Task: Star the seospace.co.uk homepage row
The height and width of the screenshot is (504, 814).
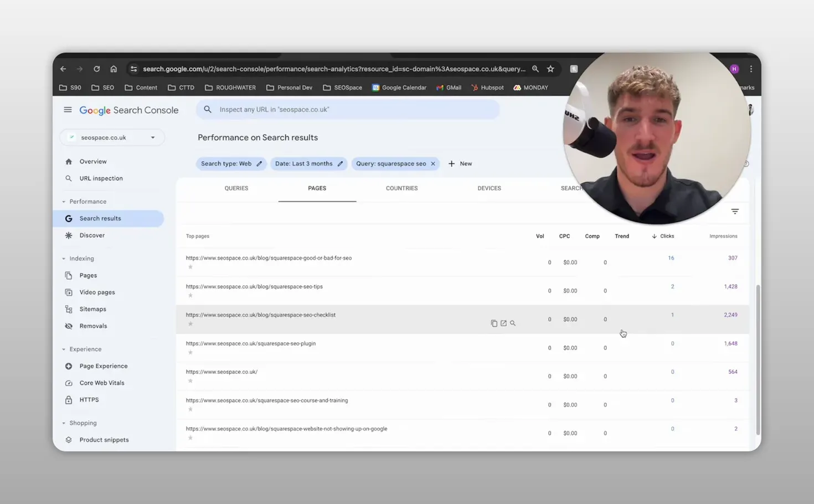Action: pos(190,381)
